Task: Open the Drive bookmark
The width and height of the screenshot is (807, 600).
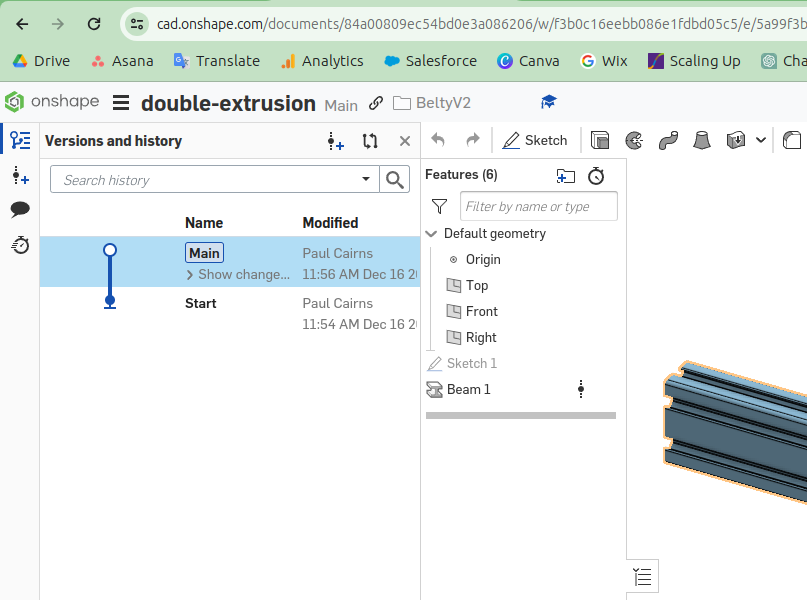Action: tap(41, 61)
